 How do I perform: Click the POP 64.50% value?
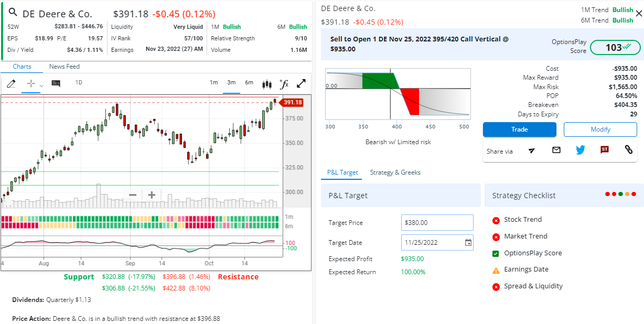627,96
